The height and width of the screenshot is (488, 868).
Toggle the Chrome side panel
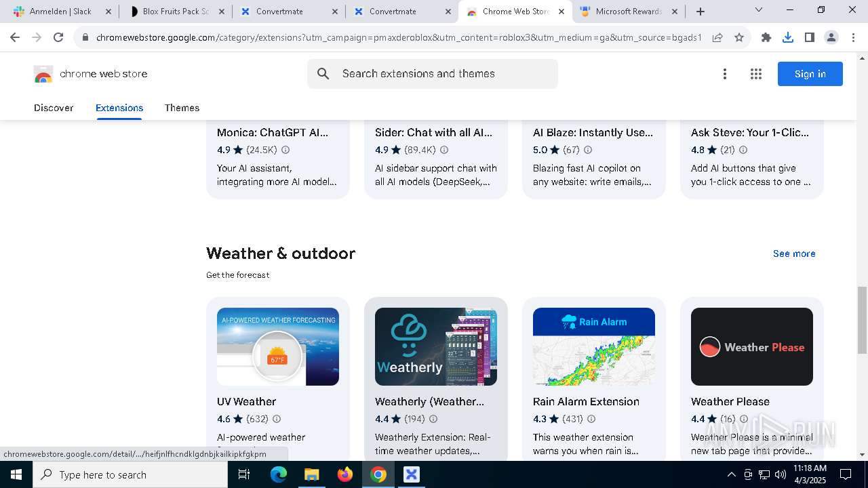810,37
